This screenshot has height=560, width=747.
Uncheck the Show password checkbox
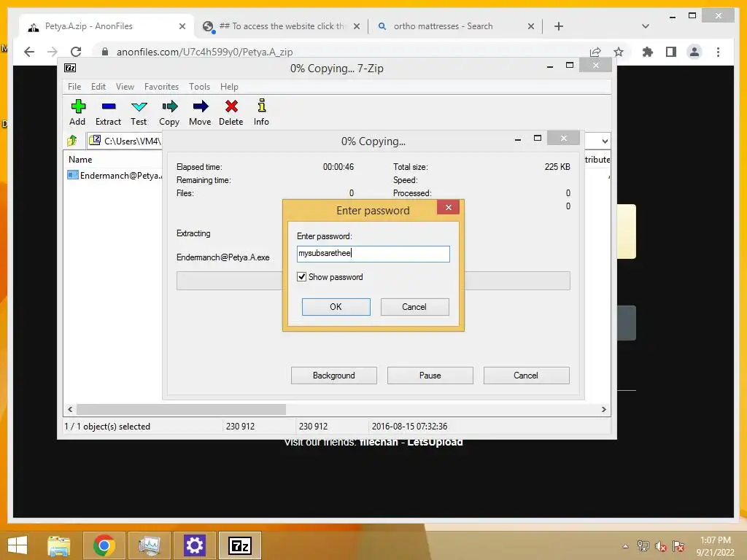pyautogui.click(x=301, y=276)
